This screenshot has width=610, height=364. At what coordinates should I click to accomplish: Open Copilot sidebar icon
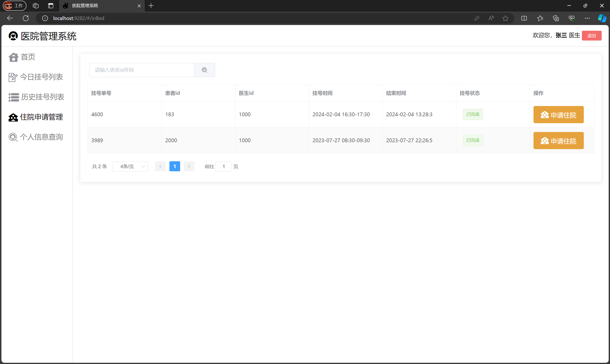tap(602, 18)
